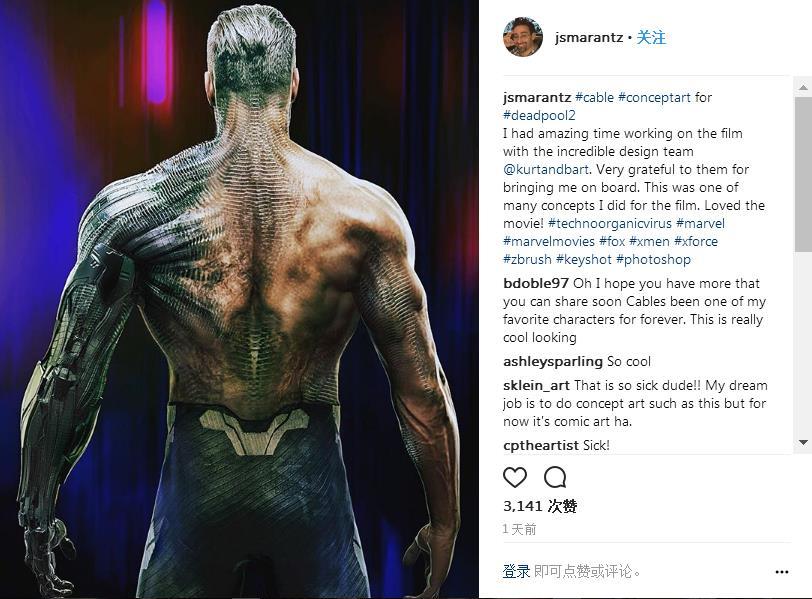Image resolution: width=812 pixels, height=599 pixels.
Task: View commenter sklein_art's profile
Action: coord(536,386)
